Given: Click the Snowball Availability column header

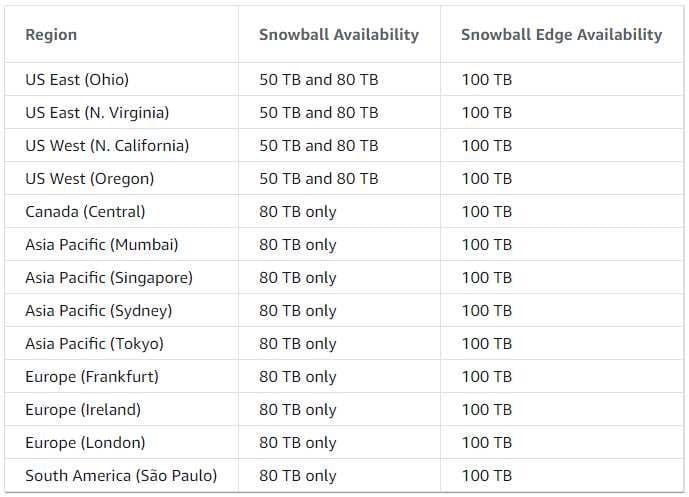Looking at the screenshot, I should pos(339,35).
